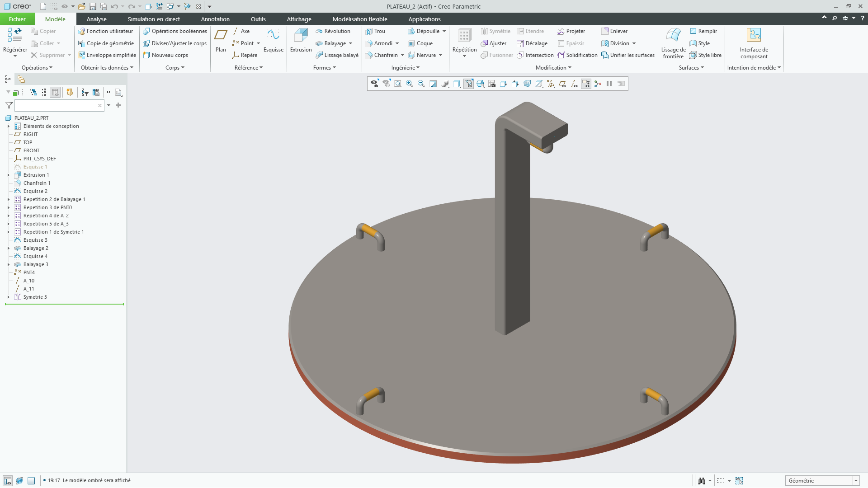Open the Affichage tab

pos(299,19)
